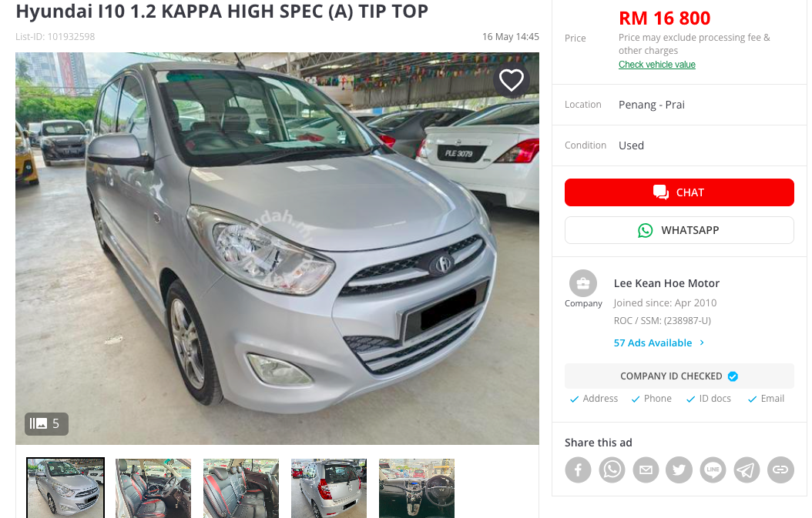
Task: Share ad on Twitter icon
Action: click(x=679, y=470)
